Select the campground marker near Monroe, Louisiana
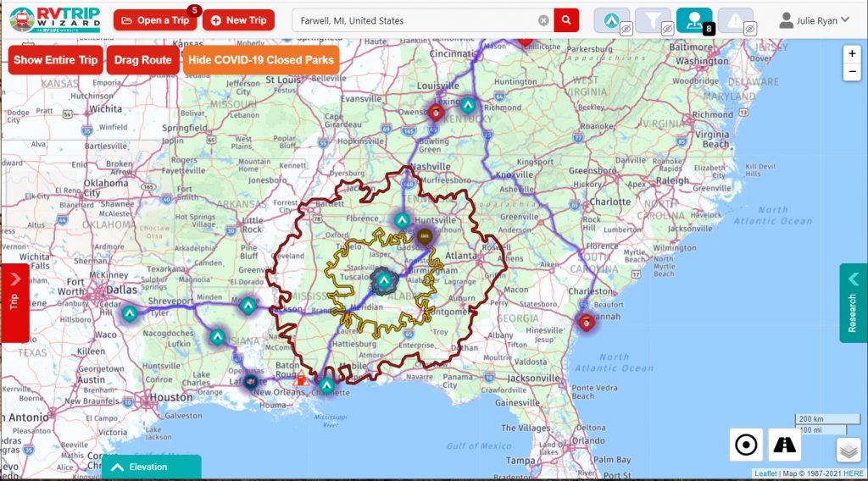Viewport: 868px width, 481px height. pos(248,305)
